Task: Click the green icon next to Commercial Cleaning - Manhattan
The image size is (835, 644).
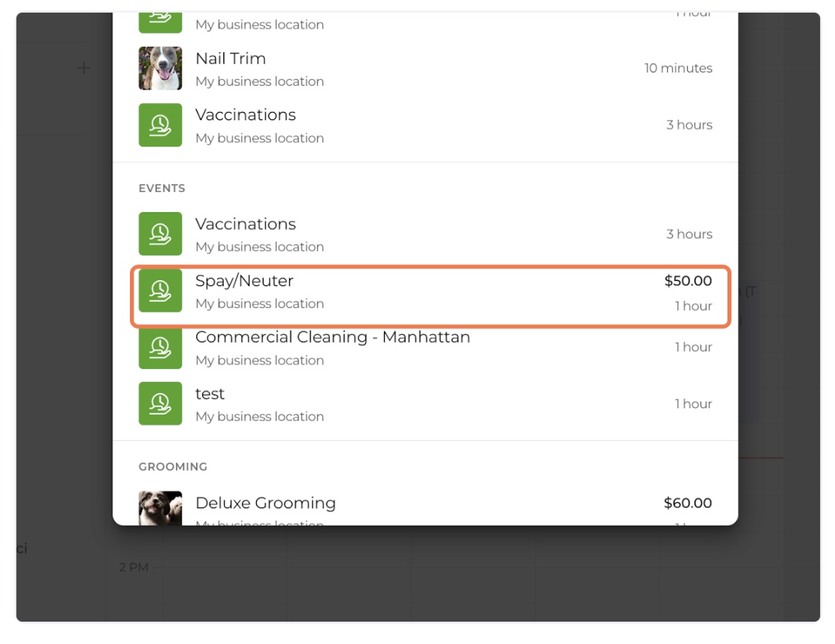Action: 160,347
